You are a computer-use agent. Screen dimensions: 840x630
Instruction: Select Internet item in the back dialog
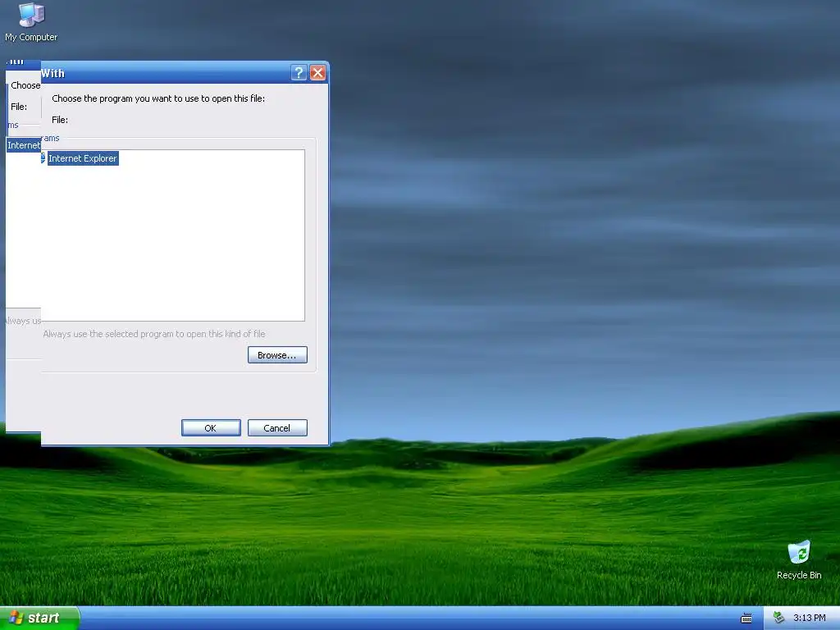(x=24, y=145)
